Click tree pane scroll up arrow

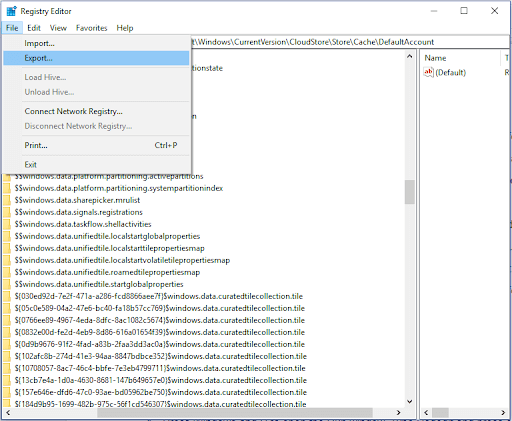[x=410, y=57]
